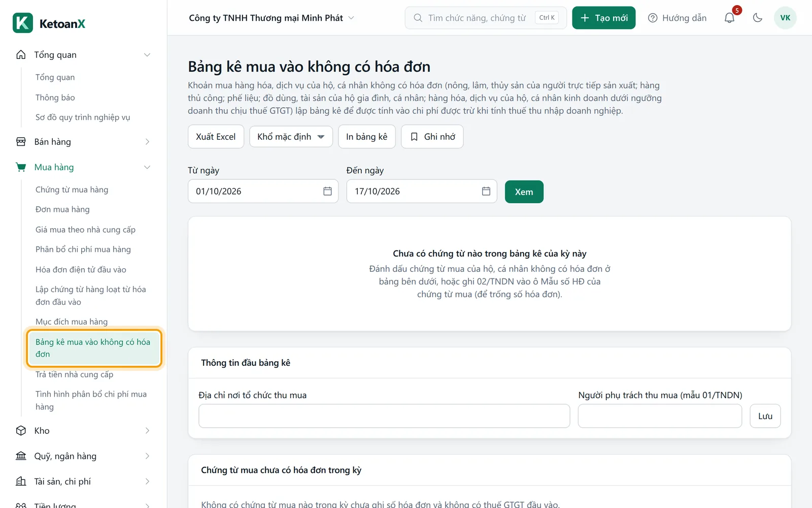Click the Bán hàng store icon

click(x=21, y=142)
